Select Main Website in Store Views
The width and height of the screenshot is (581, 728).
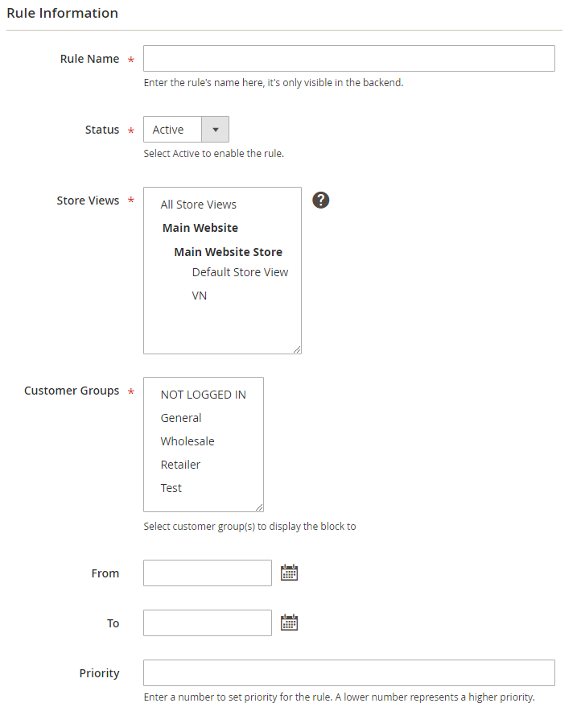coord(200,228)
